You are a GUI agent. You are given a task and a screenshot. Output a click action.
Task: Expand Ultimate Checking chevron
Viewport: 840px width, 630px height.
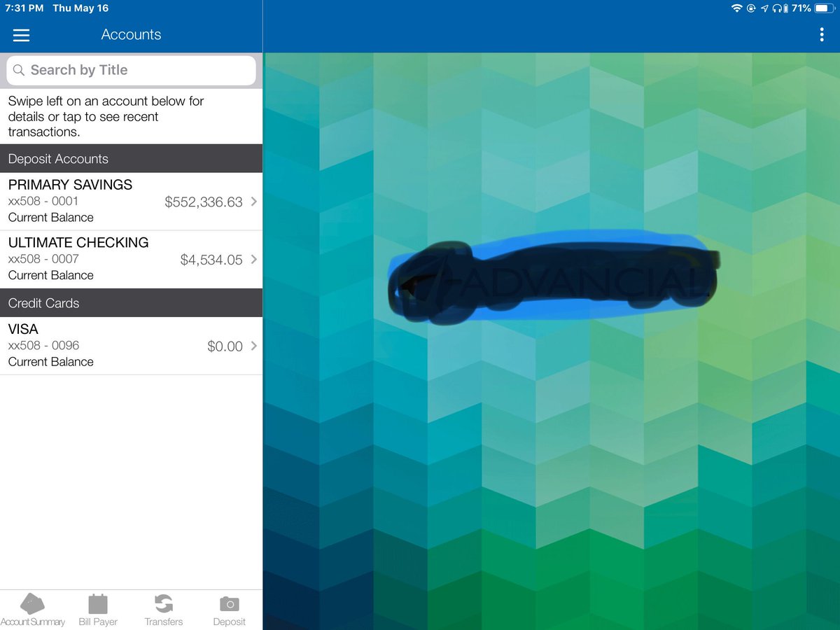coord(253,259)
